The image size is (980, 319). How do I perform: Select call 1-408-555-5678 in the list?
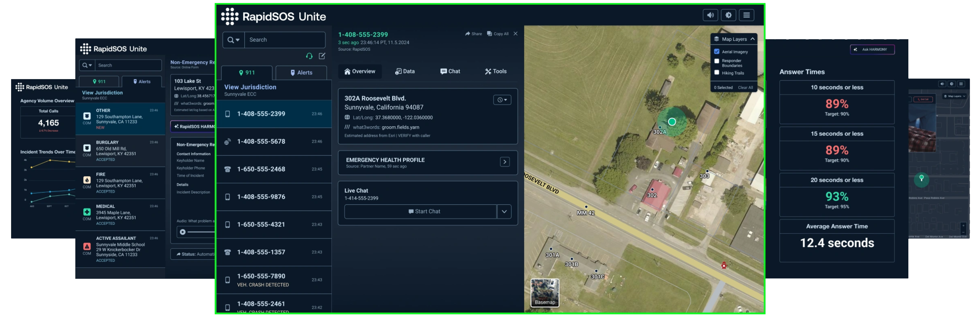coord(274,142)
